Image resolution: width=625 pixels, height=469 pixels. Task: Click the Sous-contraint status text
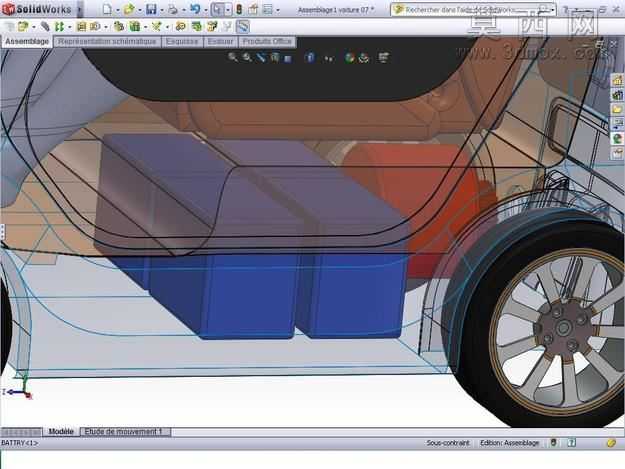[x=448, y=443]
